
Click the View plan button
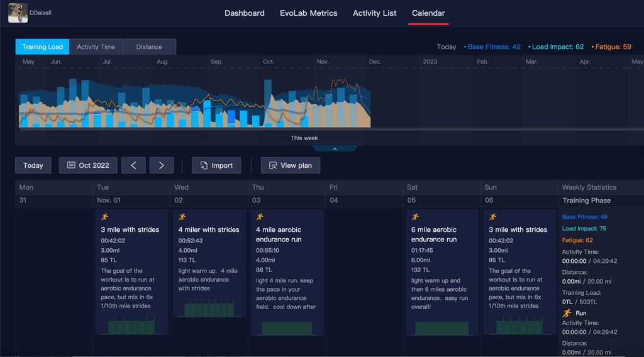tap(290, 165)
